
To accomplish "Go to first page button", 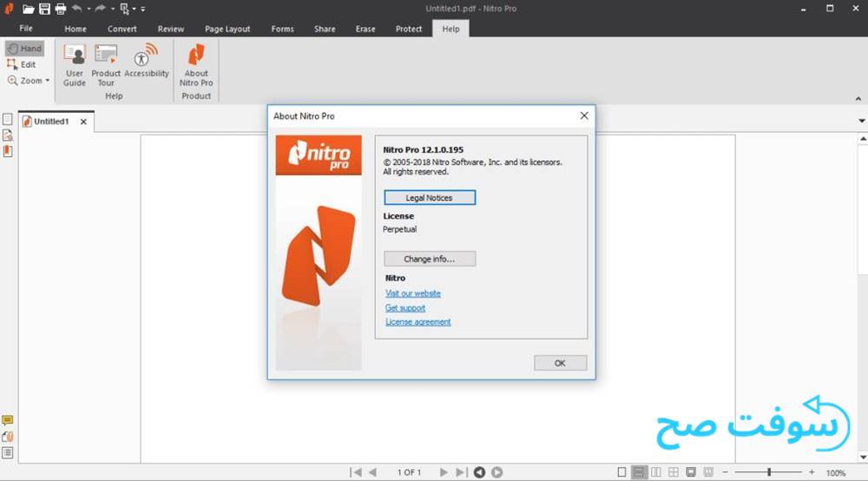I will [355, 472].
